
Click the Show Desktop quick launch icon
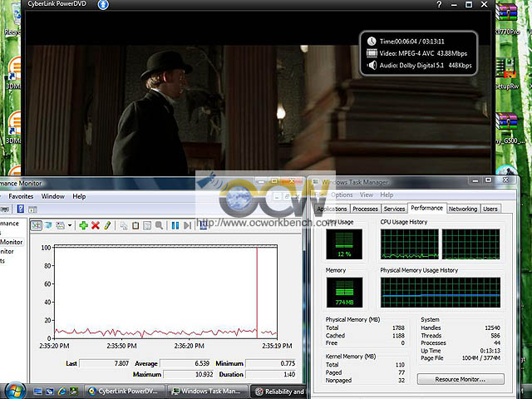click(x=38, y=392)
